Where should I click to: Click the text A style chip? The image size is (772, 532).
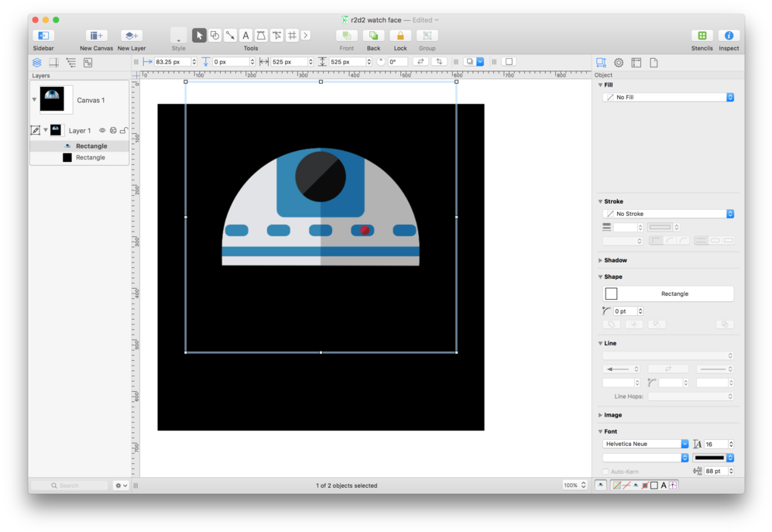(x=663, y=486)
